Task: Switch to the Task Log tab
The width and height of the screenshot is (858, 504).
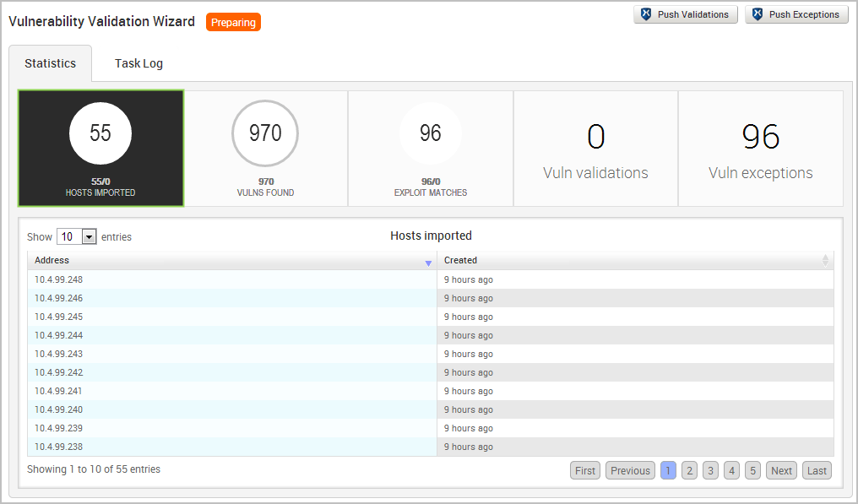Action: point(138,63)
